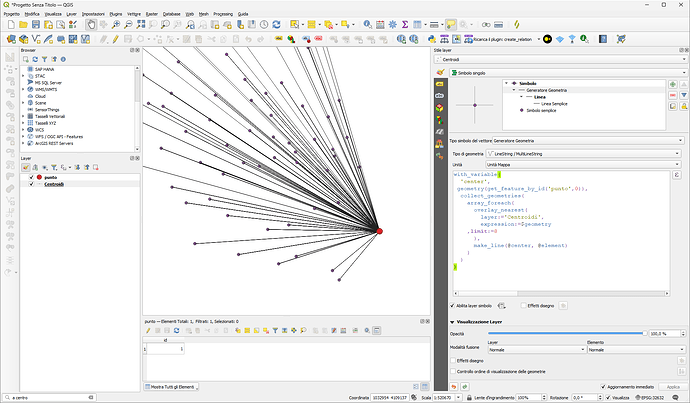Create a new project with the toolbar icon
Image resolution: width=690 pixels, height=403 pixels.
click(11, 25)
